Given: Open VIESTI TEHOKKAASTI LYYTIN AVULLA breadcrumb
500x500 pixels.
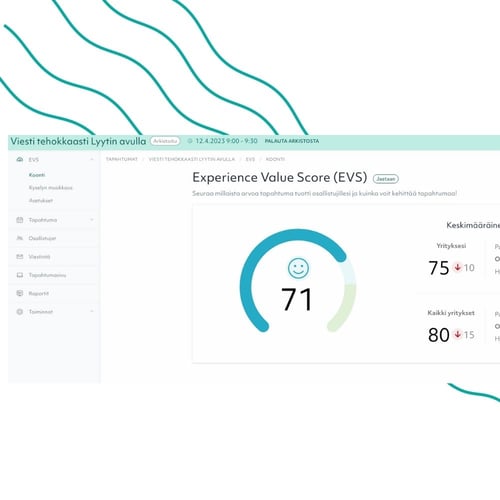Looking at the screenshot, I should click(192, 159).
